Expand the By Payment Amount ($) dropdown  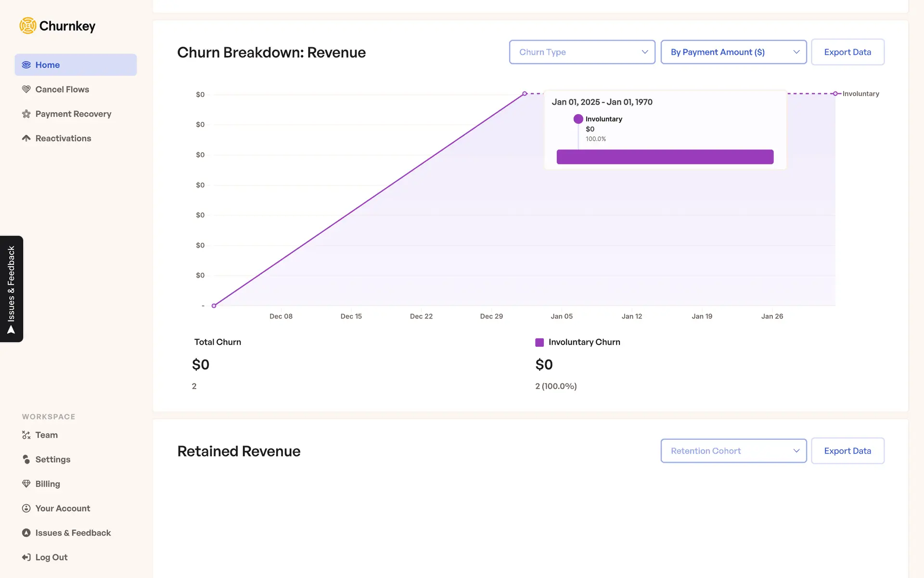point(733,52)
